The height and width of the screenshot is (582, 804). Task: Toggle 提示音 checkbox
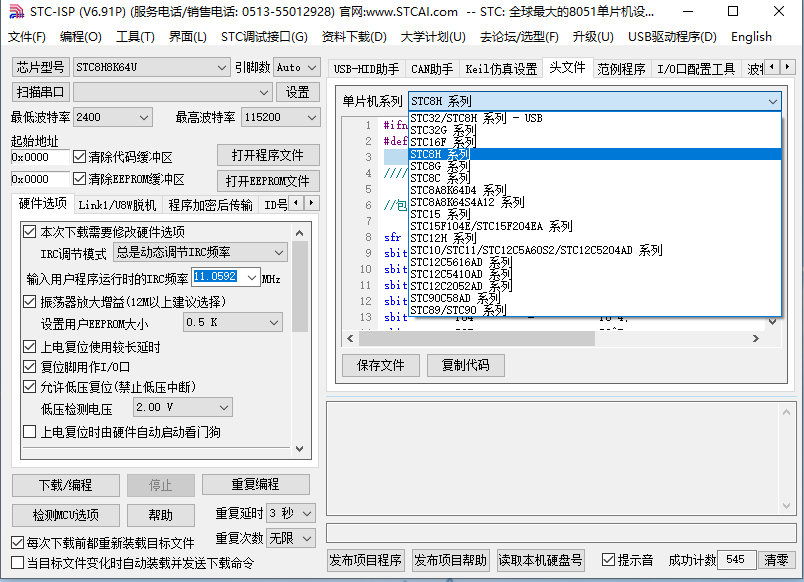tap(608, 559)
